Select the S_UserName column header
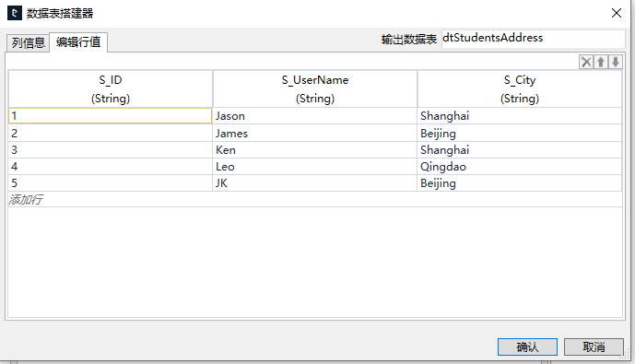635x364 pixels. tap(315, 89)
